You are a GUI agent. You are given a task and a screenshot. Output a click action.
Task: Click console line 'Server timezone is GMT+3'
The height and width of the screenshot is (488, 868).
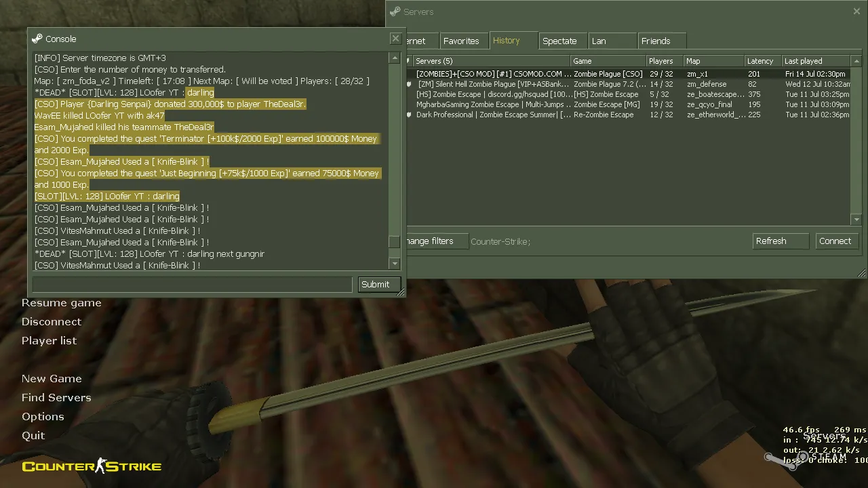pos(100,58)
